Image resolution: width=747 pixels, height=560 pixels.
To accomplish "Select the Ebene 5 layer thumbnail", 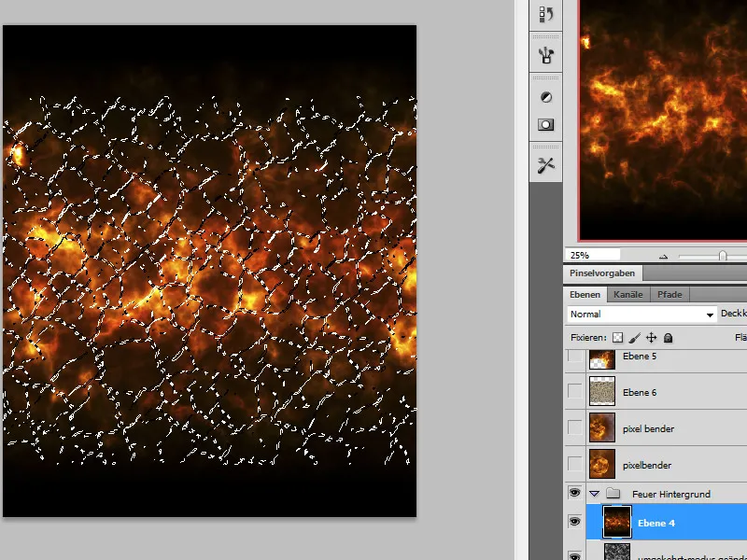I will tap(601, 359).
